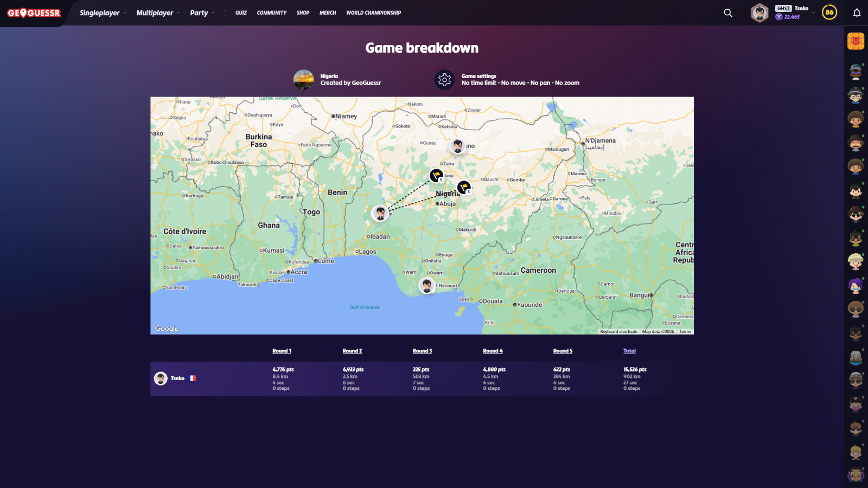Open the Tseko profile avatar in header
The width and height of the screenshot is (868, 488).
(759, 13)
